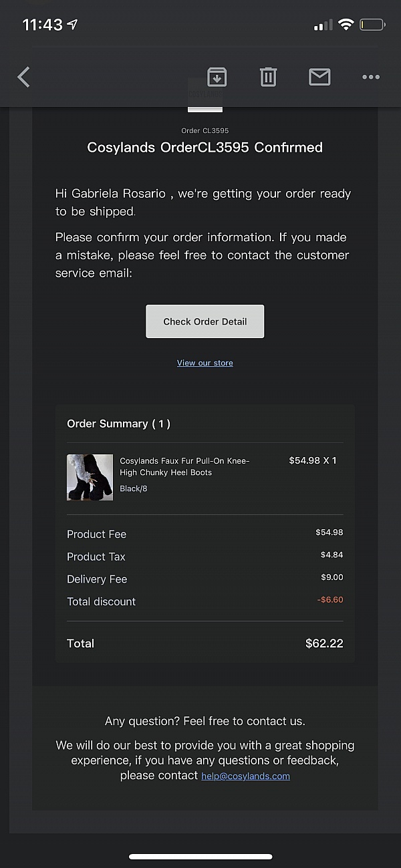Tap the help@cosylands.com email link
Viewport: 401px width, 868px height.
click(x=245, y=776)
